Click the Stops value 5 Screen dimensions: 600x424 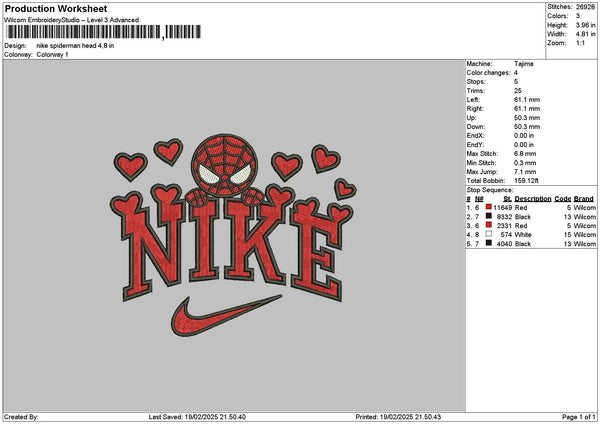coord(516,82)
